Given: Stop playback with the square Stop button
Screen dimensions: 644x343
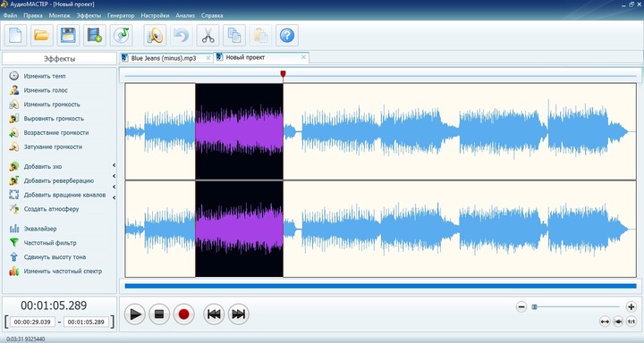Looking at the screenshot, I should 159,314.
